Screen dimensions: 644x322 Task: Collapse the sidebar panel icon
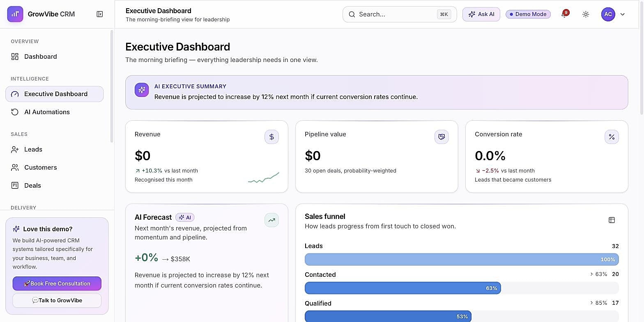point(100,14)
